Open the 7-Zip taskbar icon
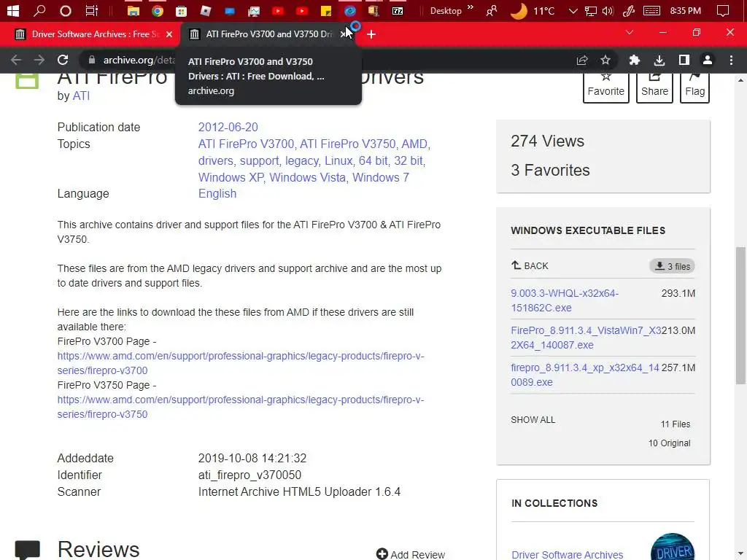The width and height of the screenshot is (747, 560). pyautogui.click(x=398, y=10)
